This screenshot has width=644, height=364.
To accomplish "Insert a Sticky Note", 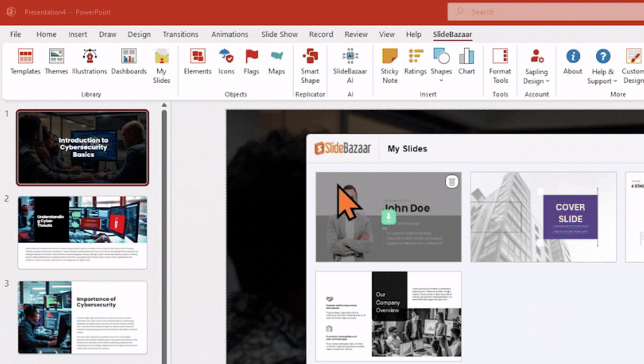I will pos(390,66).
